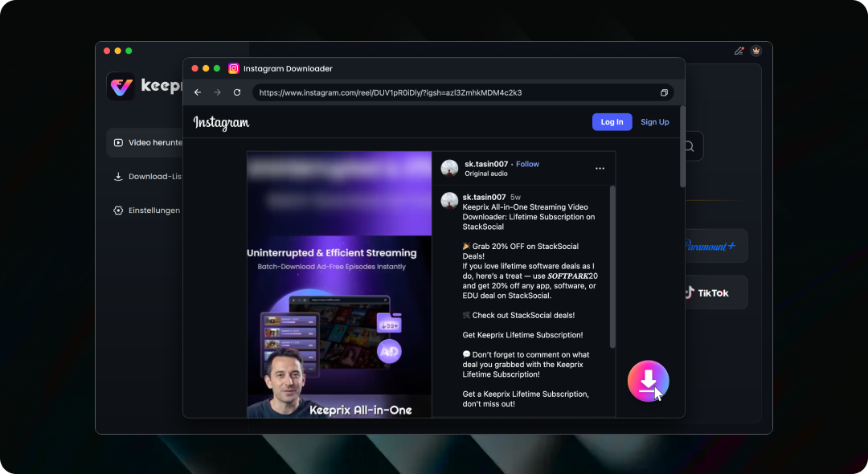Click the Instagram wordmark logo
Image resolution: width=868 pixels, height=474 pixels.
pyautogui.click(x=222, y=122)
